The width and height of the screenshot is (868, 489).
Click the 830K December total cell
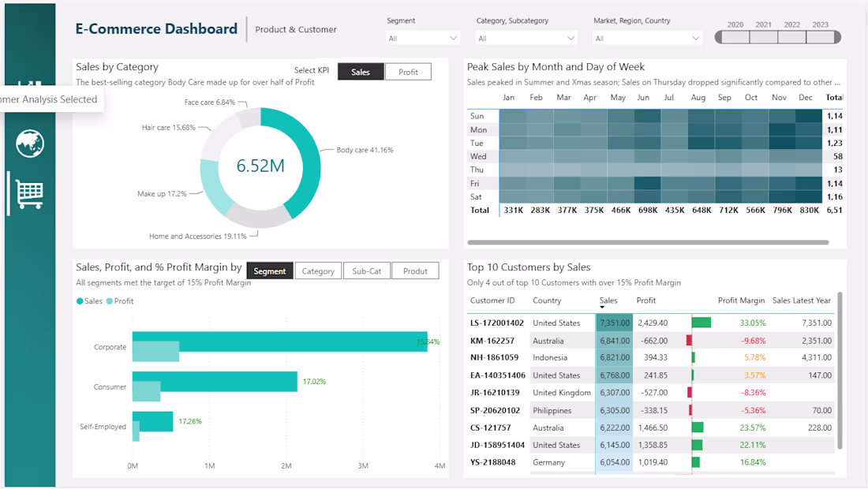pos(810,211)
